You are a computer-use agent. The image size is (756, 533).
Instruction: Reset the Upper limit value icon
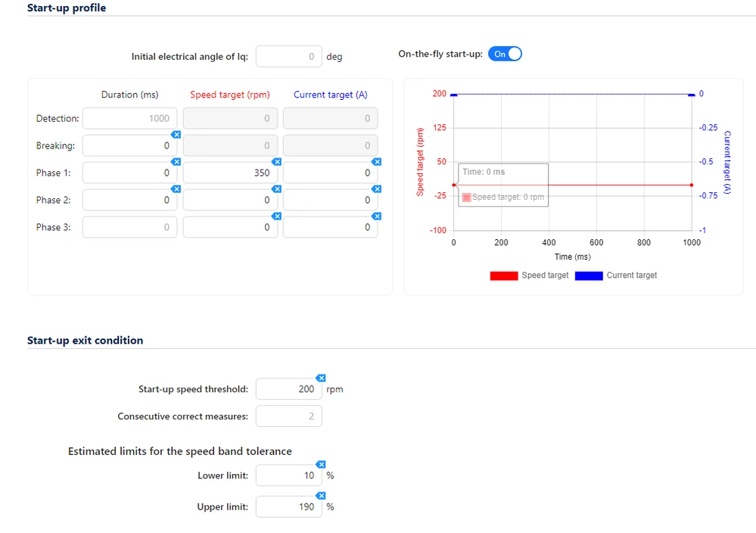coord(321,495)
